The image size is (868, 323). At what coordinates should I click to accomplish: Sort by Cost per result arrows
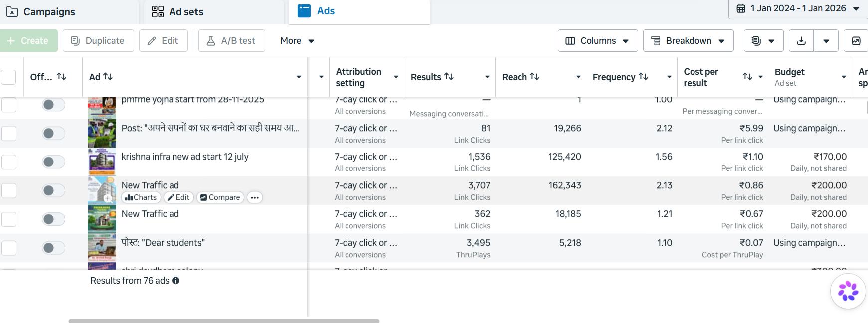(747, 77)
